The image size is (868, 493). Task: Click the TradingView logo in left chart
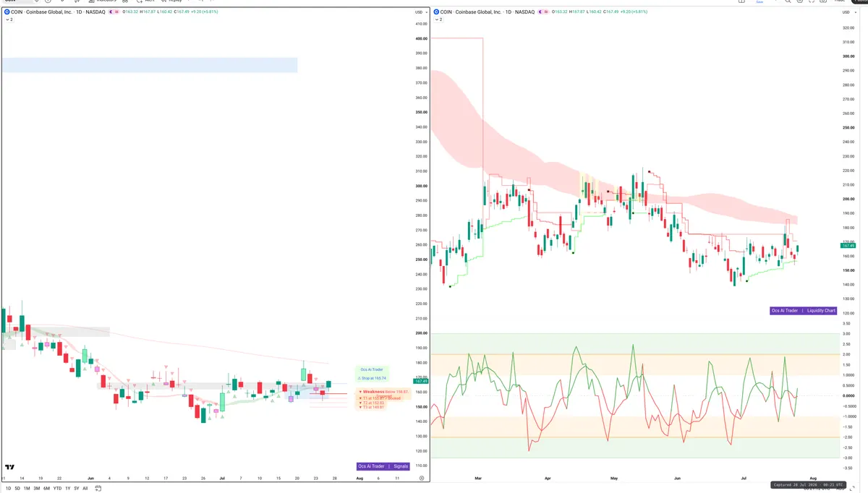10,468
